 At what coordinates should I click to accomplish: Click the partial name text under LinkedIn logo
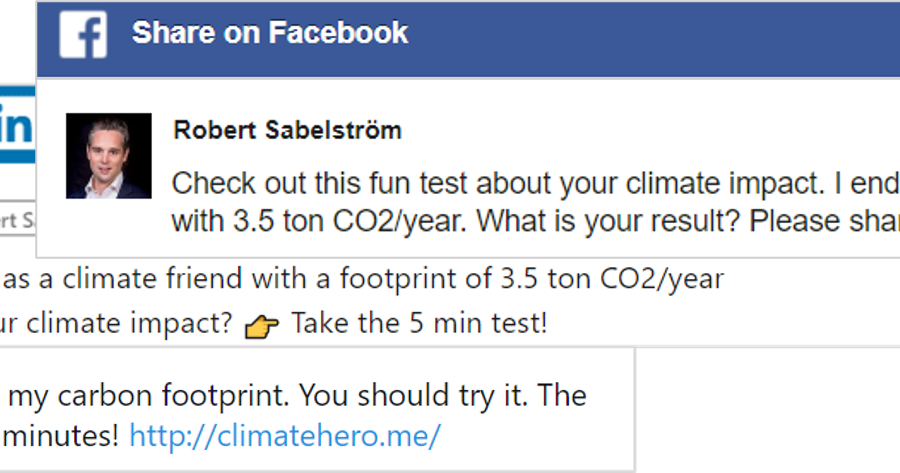coord(17,220)
